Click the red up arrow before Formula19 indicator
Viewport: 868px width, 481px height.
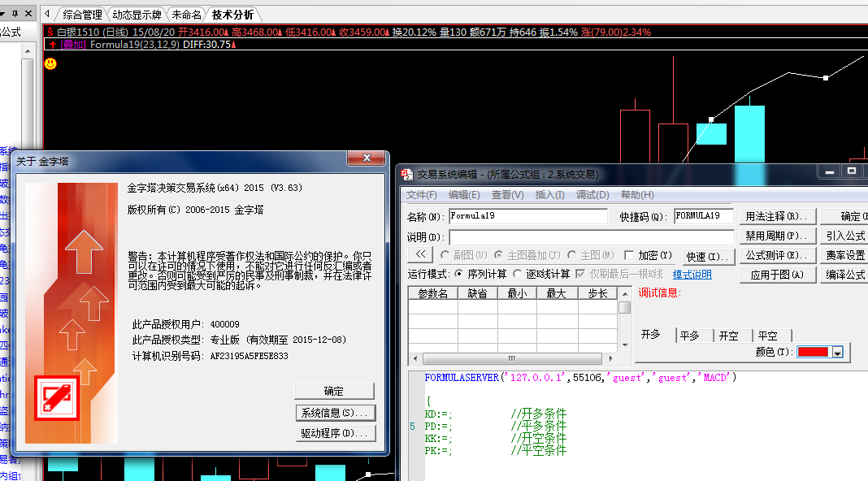[52, 45]
